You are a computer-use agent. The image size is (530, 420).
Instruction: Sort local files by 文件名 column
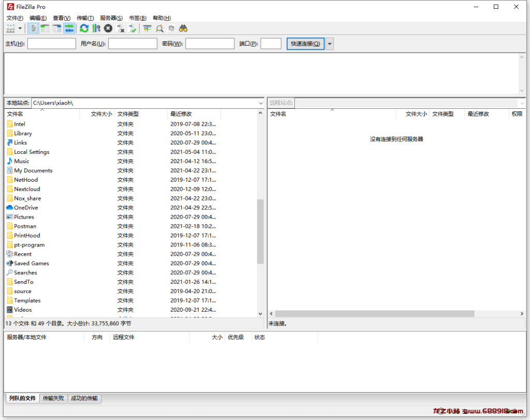pyautogui.click(x=42, y=114)
